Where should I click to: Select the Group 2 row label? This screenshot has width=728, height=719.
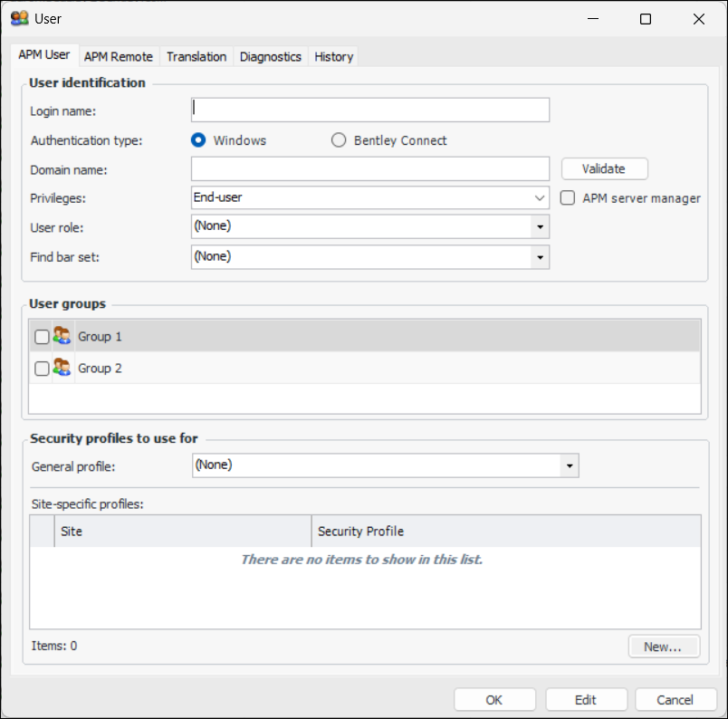(100, 369)
